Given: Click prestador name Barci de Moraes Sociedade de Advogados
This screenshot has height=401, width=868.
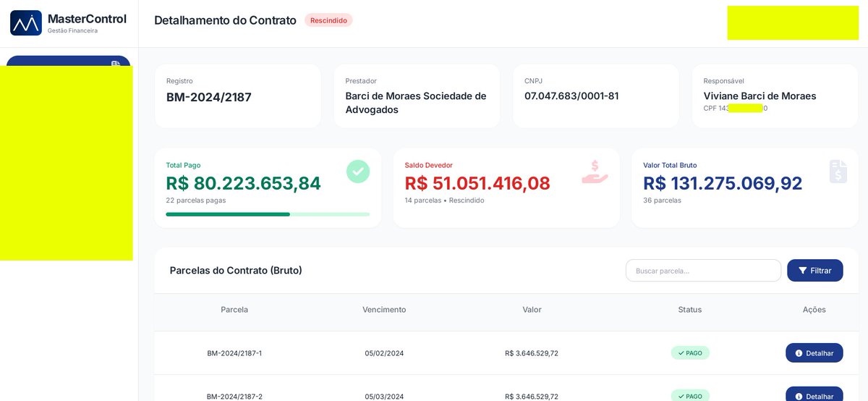Looking at the screenshot, I should tap(416, 103).
